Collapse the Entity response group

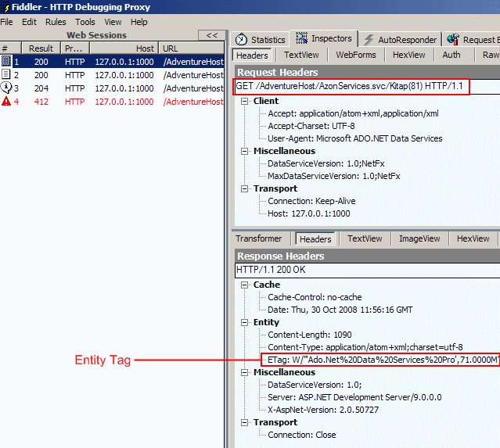(245, 322)
